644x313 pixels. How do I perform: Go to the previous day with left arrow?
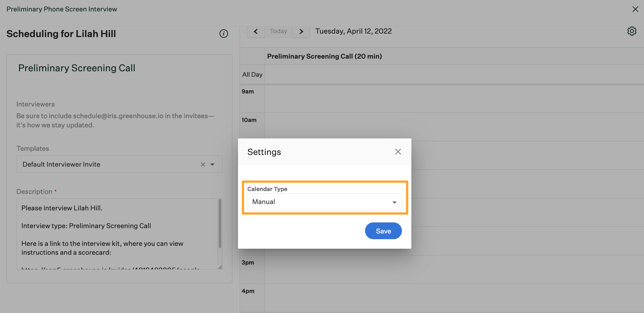(x=256, y=31)
